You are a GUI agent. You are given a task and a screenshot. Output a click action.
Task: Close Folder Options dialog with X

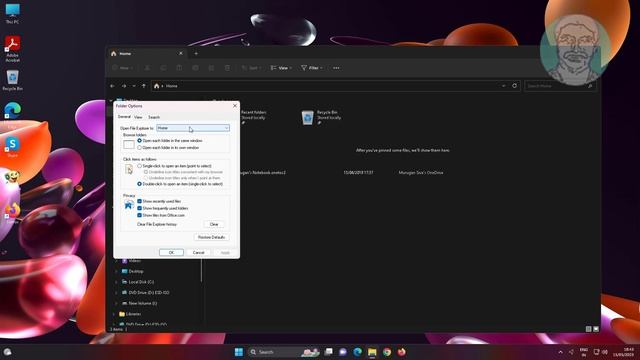point(235,106)
